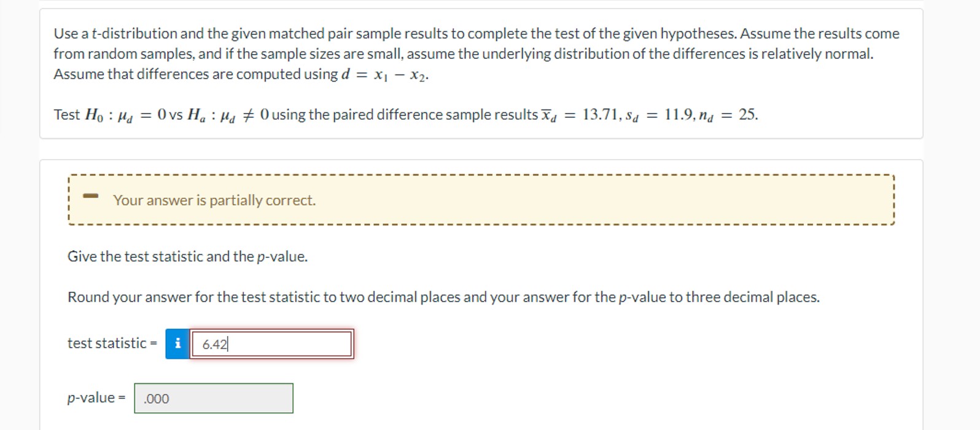The width and height of the screenshot is (980, 430).
Task: Click the "p-value =" label
Action: tap(95, 397)
